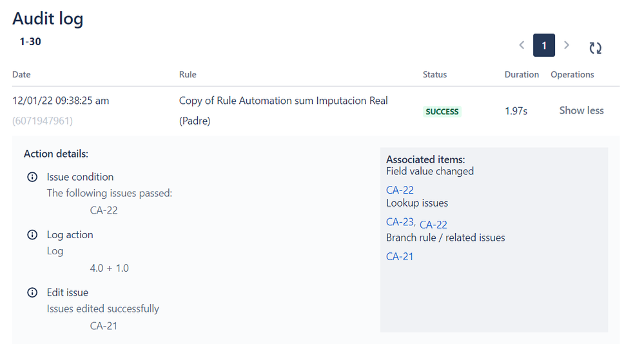Click info icon beside Edit issue

click(x=32, y=292)
